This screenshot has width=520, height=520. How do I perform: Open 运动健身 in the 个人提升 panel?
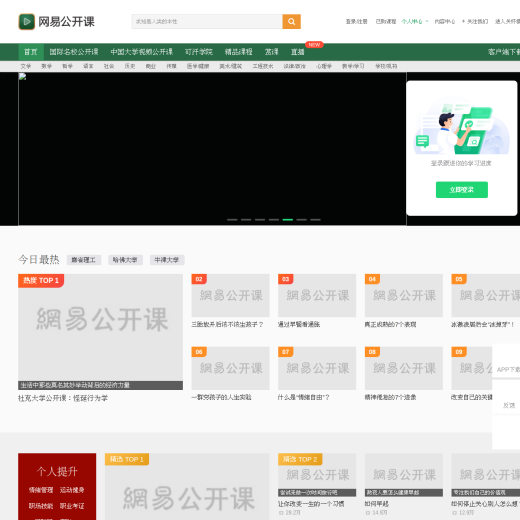pos(72,490)
